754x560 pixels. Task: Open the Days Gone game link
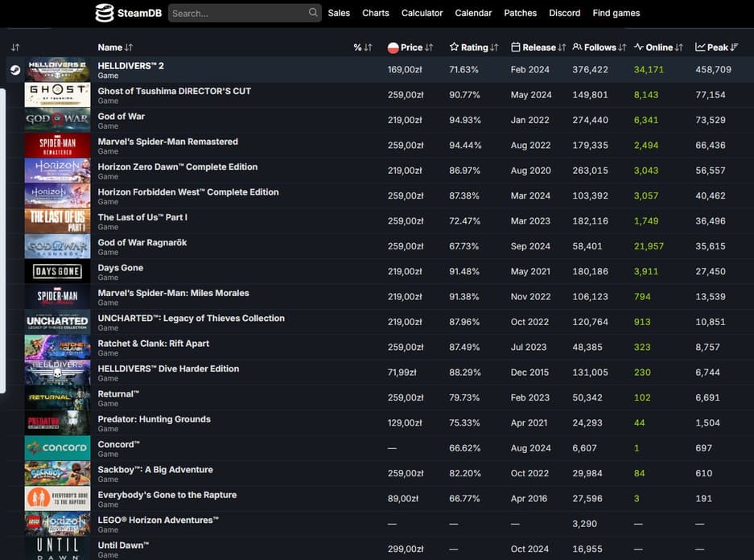pyautogui.click(x=120, y=268)
